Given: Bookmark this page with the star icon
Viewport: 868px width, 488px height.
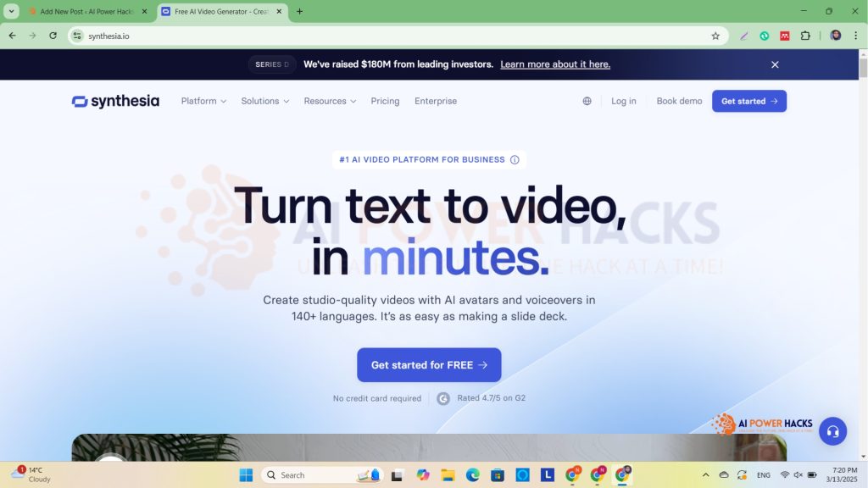Looking at the screenshot, I should (715, 36).
